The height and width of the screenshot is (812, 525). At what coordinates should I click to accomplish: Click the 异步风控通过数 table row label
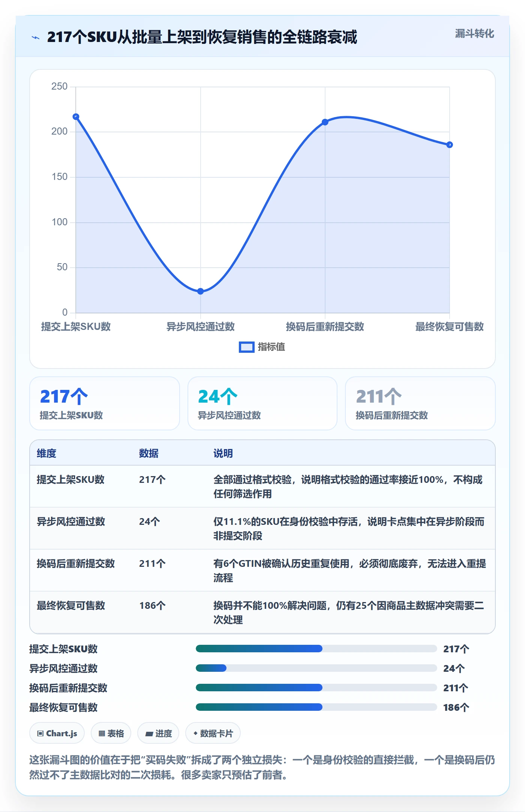(71, 521)
